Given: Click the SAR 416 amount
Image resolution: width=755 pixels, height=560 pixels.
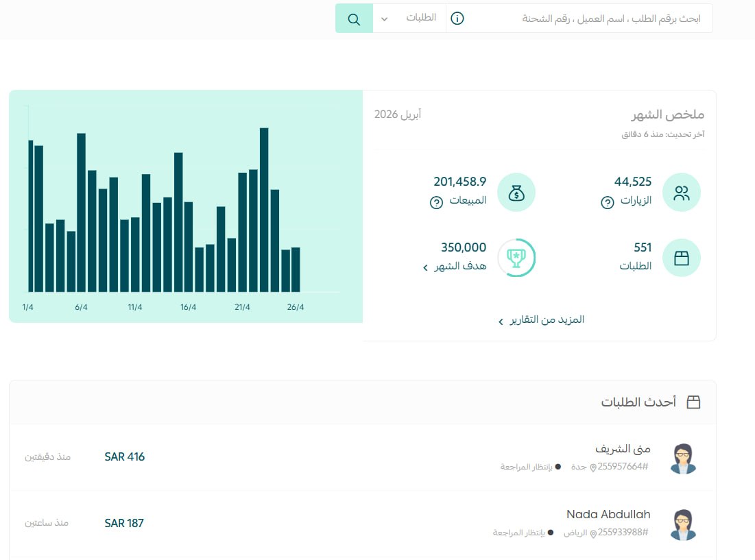Looking at the screenshot, I should [125, 457].
